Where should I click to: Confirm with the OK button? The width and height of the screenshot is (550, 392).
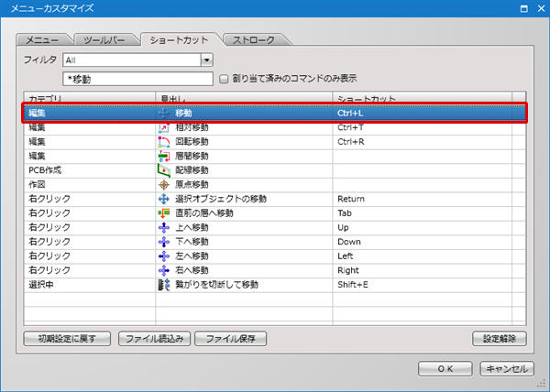tap(445, 369)
